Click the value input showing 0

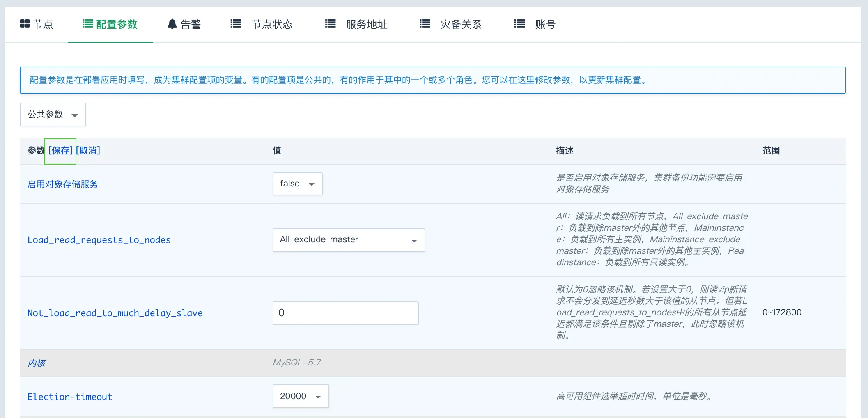(345, 313)
